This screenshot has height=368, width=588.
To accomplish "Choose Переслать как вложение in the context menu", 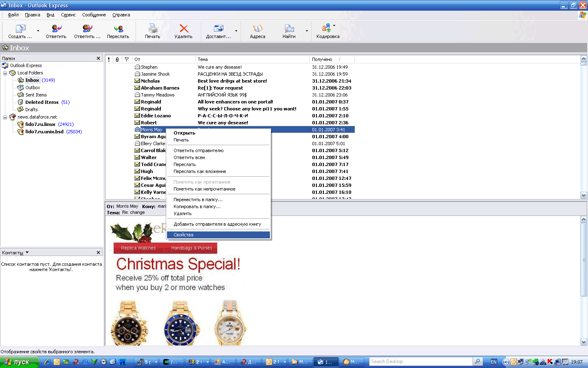I will coord(218,171).
